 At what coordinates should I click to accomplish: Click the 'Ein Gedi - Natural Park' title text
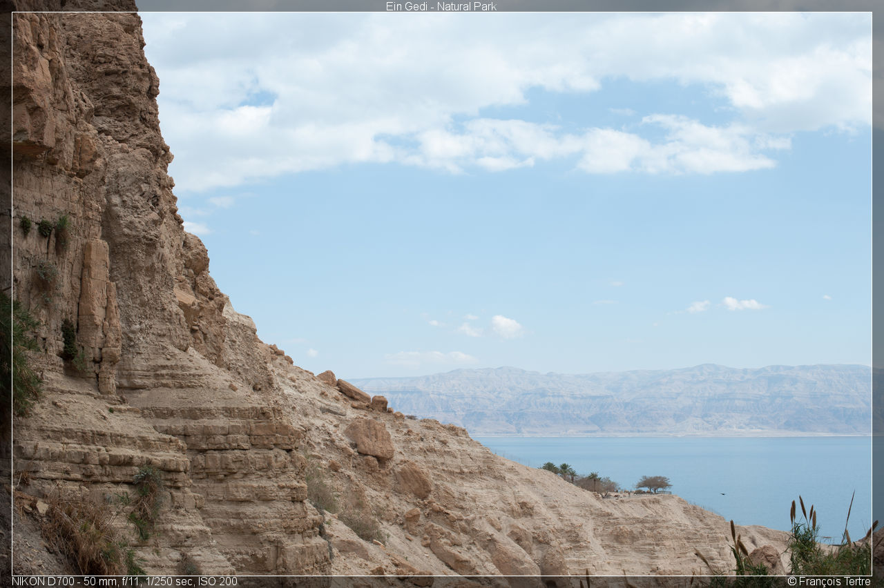click(441, 6)
